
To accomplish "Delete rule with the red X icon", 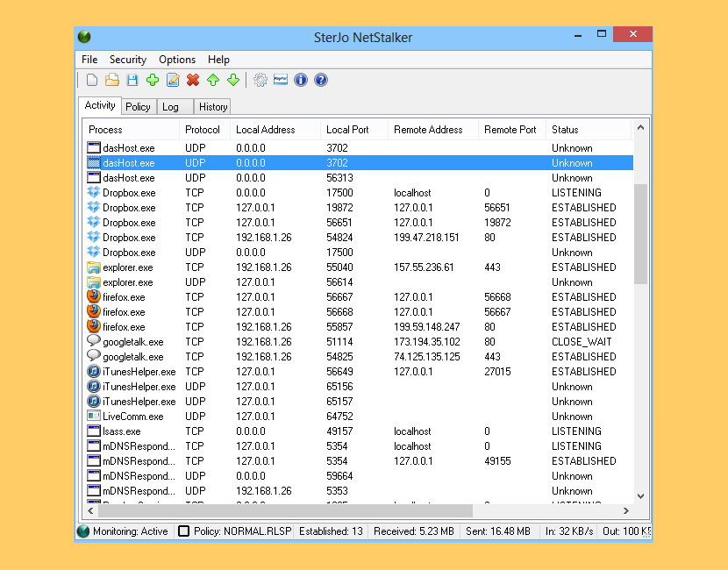I will (x=193, y=81).
